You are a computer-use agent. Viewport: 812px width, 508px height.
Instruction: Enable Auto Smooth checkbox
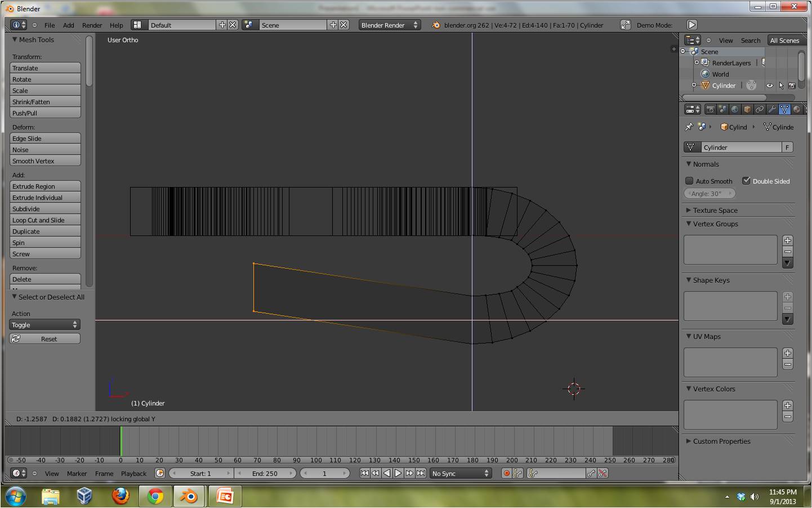689,181
